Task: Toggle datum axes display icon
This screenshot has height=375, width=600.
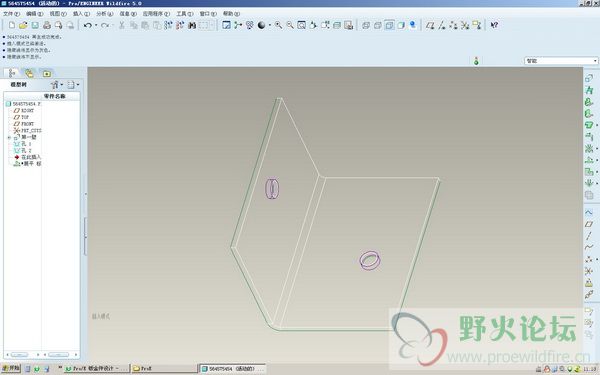Action: 442,25
